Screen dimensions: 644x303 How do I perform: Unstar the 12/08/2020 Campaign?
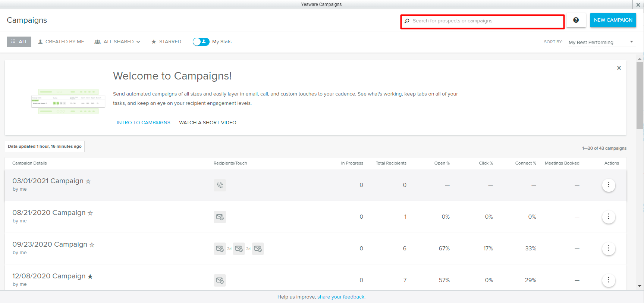click(x=90, y=277)
